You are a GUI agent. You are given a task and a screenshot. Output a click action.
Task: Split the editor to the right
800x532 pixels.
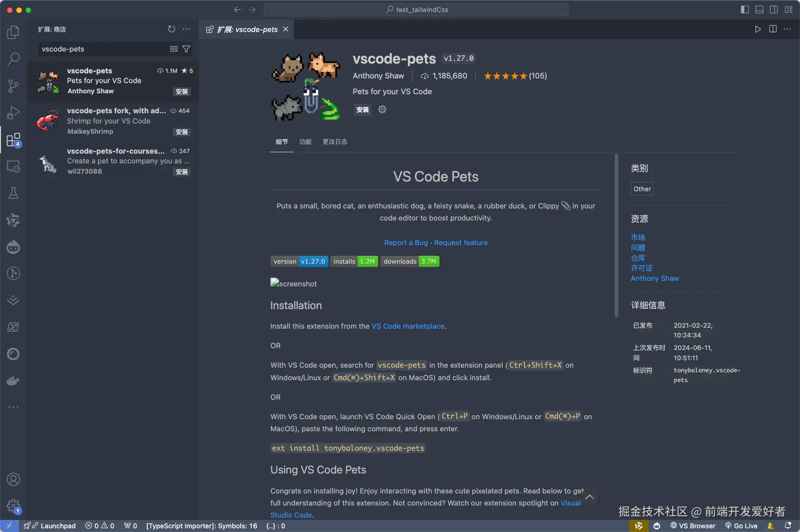tap(773, 29)
